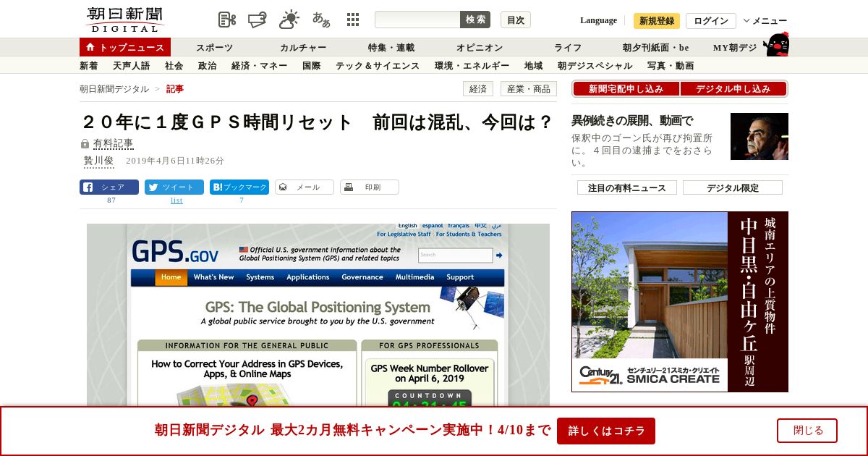Image resolution: width=868 pixels, height=456 pixels.
Task: Click the 新規登録 button
Action: click(x=657, y=21)
